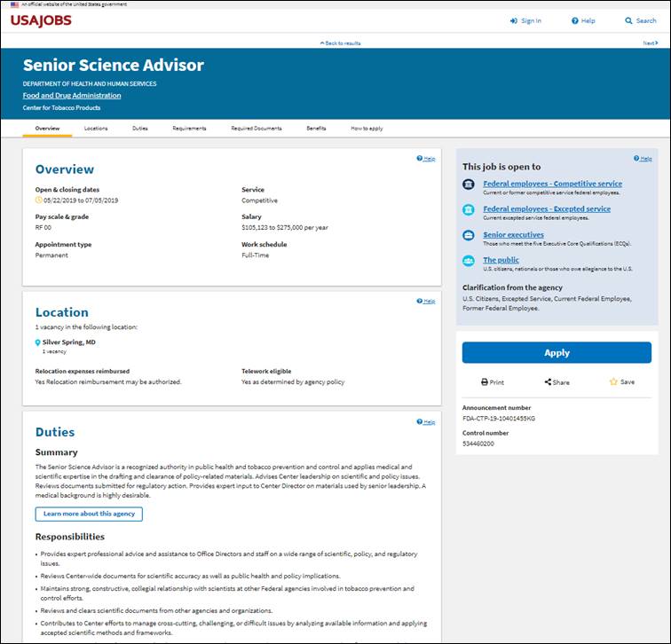The width and height of the screenshot is (671, 644).
Task: Click the USAJOBS logo
Action: click(41, 20)
